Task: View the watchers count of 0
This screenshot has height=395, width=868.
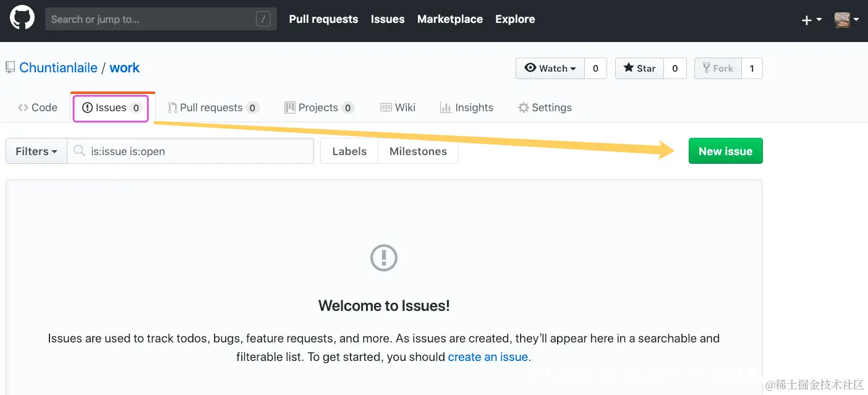Action: [595, 69]
